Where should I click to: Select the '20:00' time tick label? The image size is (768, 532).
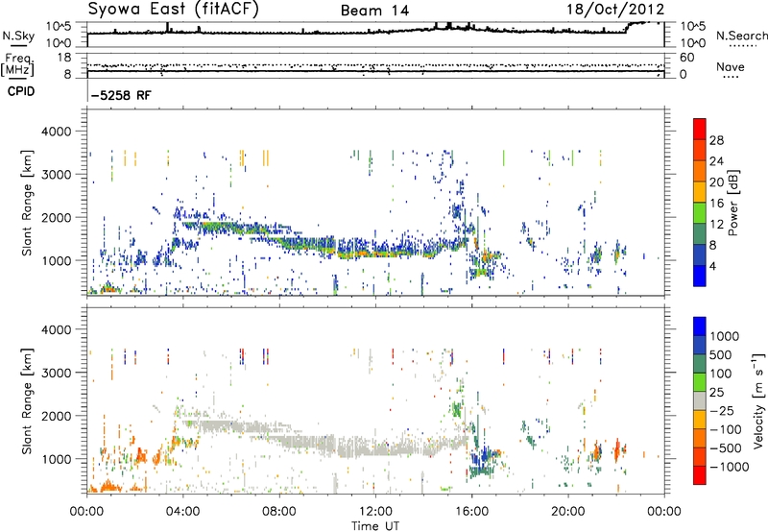[567, 512]
